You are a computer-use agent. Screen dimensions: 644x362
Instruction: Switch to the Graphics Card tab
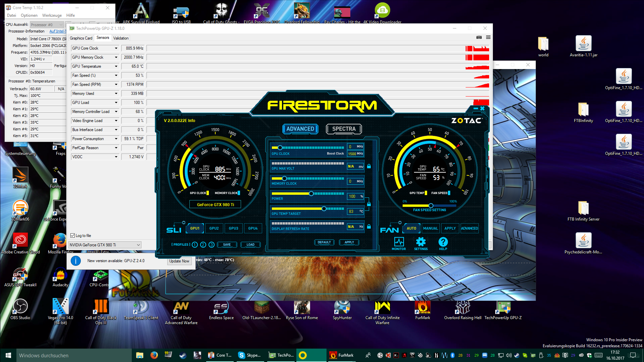pyautogui.click(x=81, y=38)
